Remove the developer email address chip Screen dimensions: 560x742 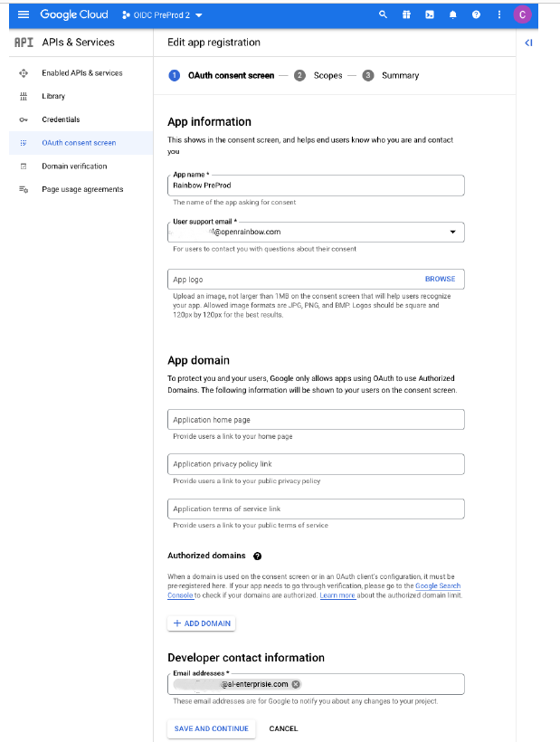pos(296,684)
